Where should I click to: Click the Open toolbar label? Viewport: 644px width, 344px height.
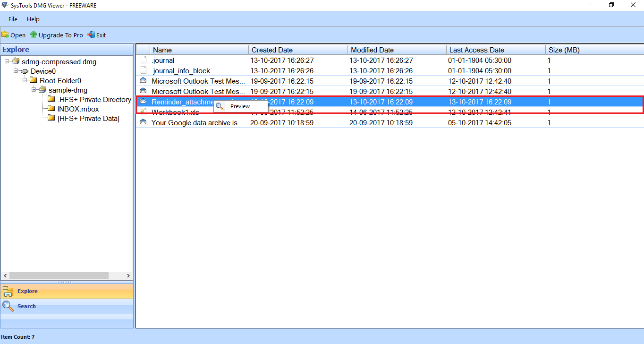(18, 35)
